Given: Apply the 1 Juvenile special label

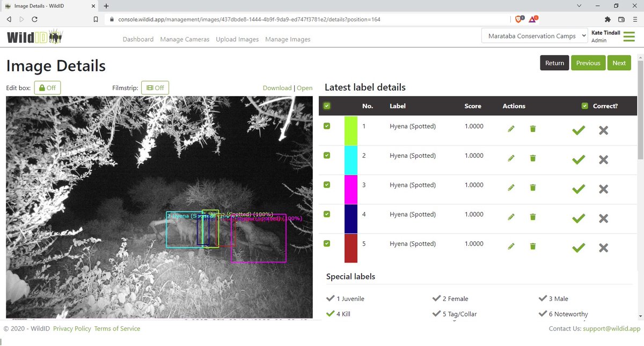Looking at the screenshot, I should point(346,299).
